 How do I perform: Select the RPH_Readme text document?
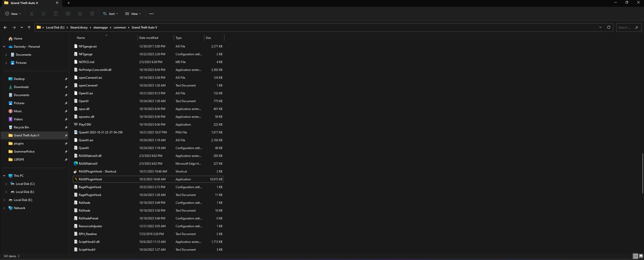[148, 234]
